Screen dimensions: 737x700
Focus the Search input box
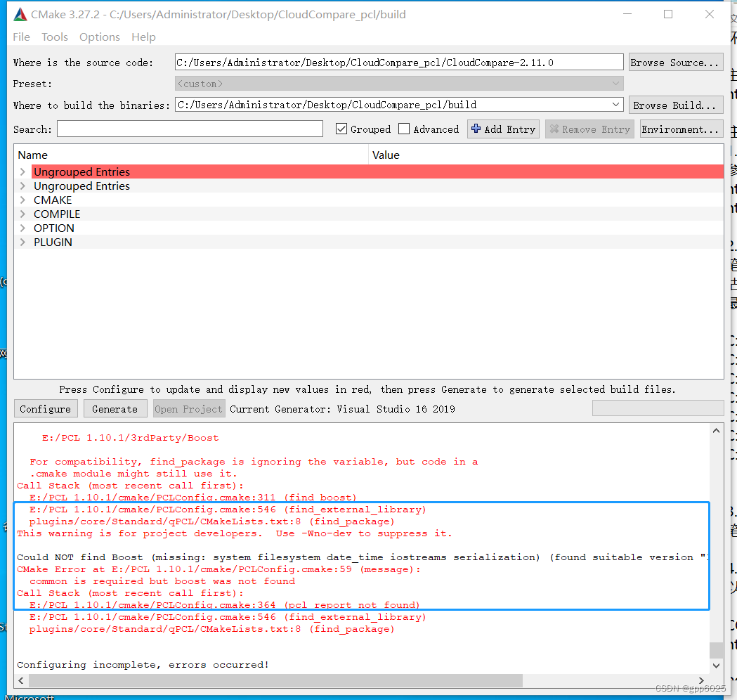pyautogui.click(x=190, y=129)
